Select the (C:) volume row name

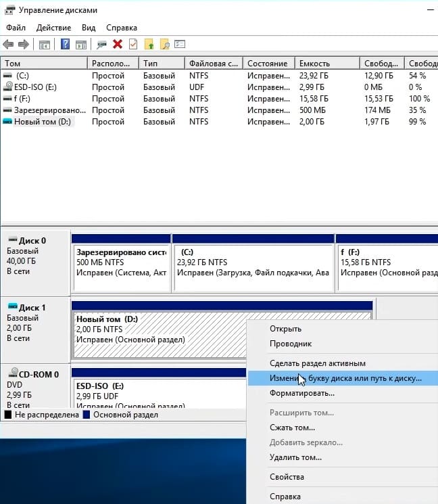[22, 76]
